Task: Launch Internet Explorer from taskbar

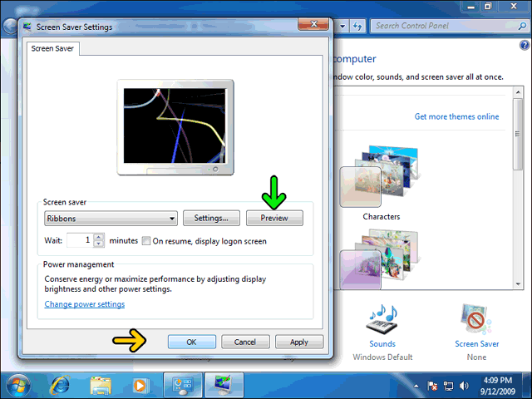Action: tap(60, 386)
